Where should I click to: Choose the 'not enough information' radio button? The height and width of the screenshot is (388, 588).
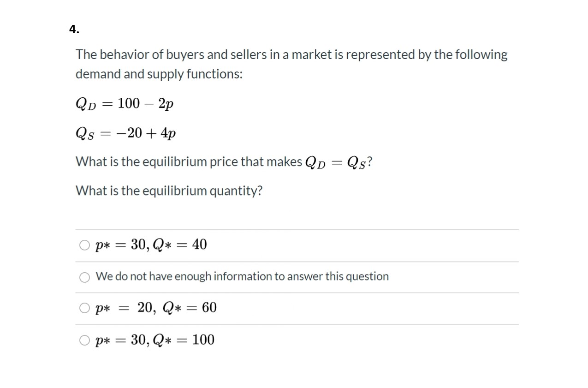click(x=84, y=277)
